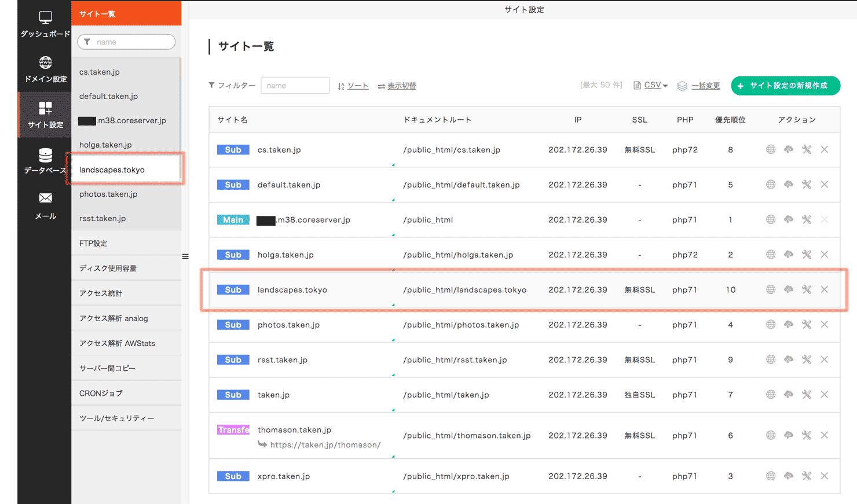Delete cs.taken.jp using the X icon
Screen dimensions: 857x504
tap(825, 149)
